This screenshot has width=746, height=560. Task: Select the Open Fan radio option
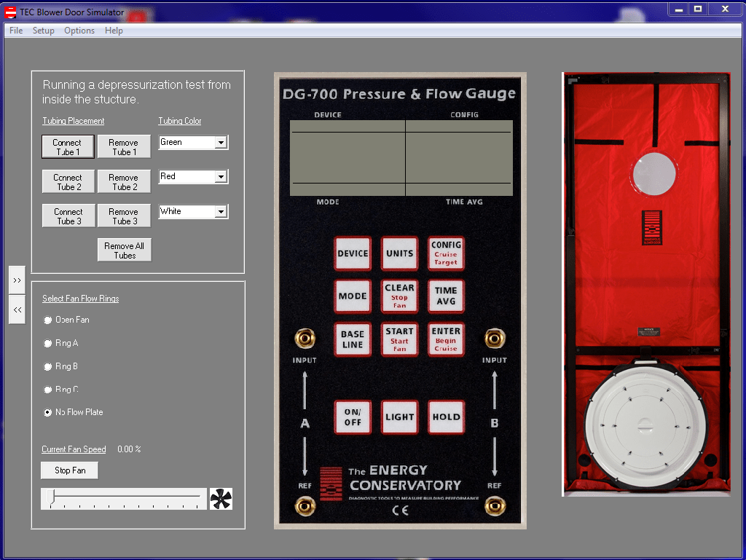point(48,320)
